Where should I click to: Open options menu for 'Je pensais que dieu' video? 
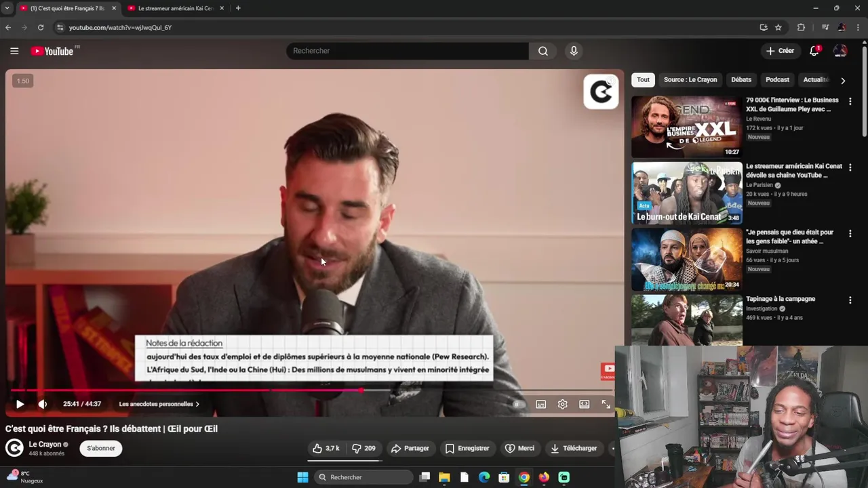pyautogui.click(x=850, y=233)
